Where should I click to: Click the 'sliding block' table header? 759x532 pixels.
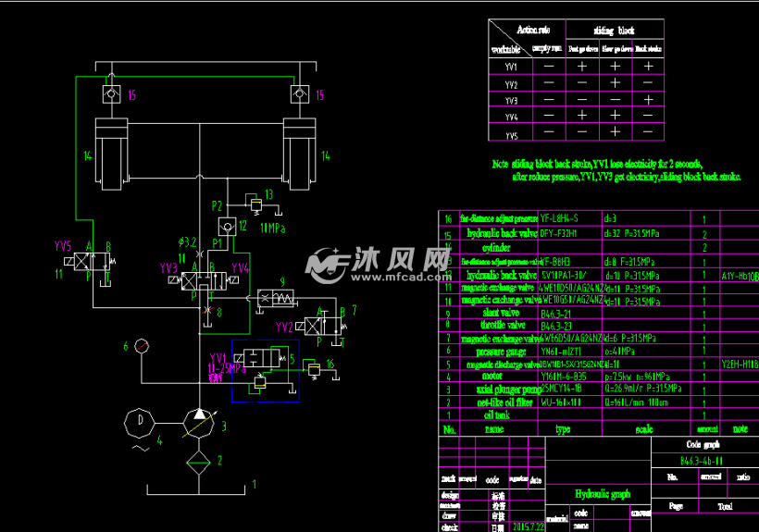(615, 31)
